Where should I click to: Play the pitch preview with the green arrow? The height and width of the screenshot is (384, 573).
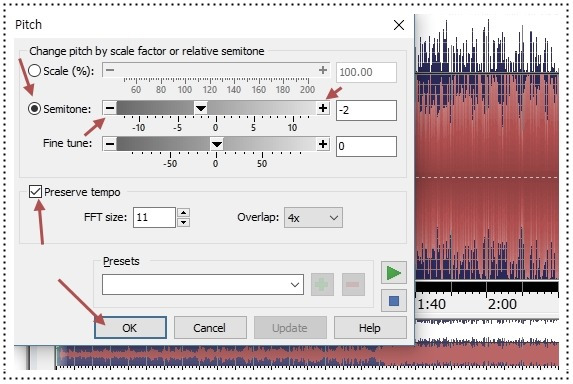394,273
